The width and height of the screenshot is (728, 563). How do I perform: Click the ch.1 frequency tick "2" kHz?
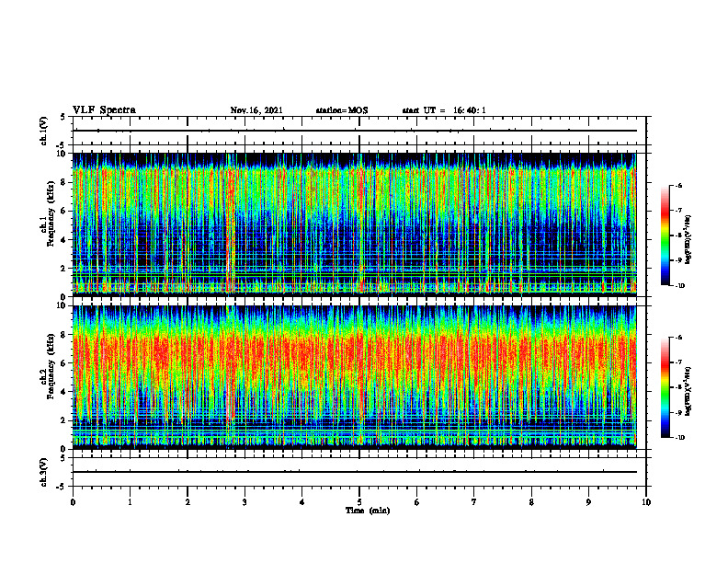tap(63, 268)
